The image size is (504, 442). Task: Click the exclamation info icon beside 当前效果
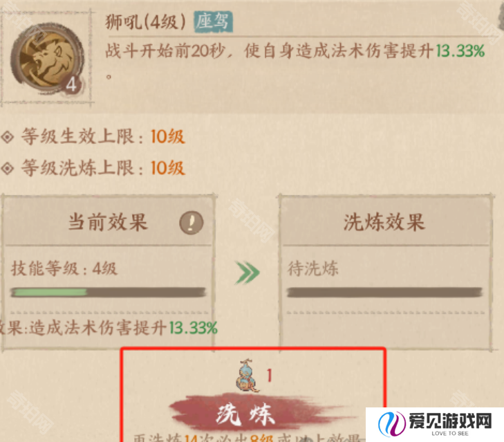tap(192, 222)
